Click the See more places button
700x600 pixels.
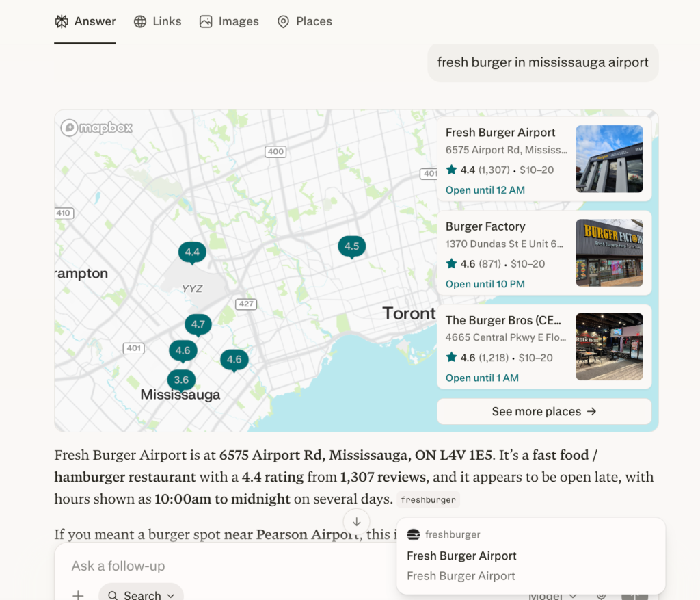tap(544, 411)
